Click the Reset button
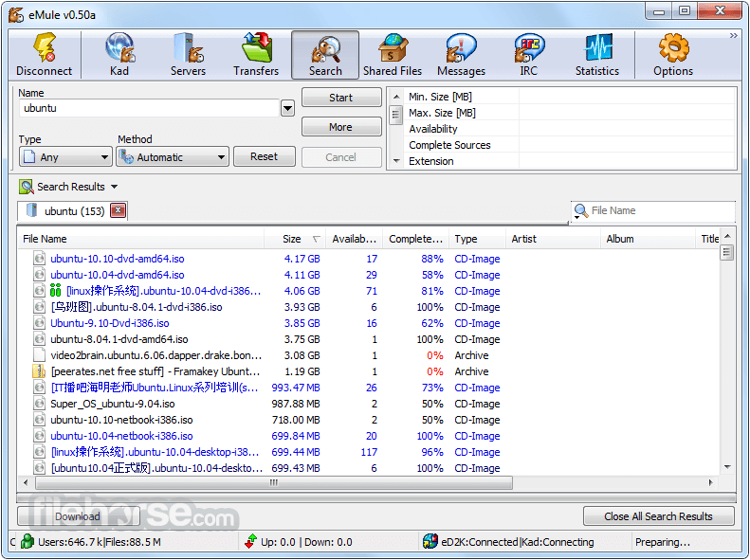750x560 pixels. [264, 156]
